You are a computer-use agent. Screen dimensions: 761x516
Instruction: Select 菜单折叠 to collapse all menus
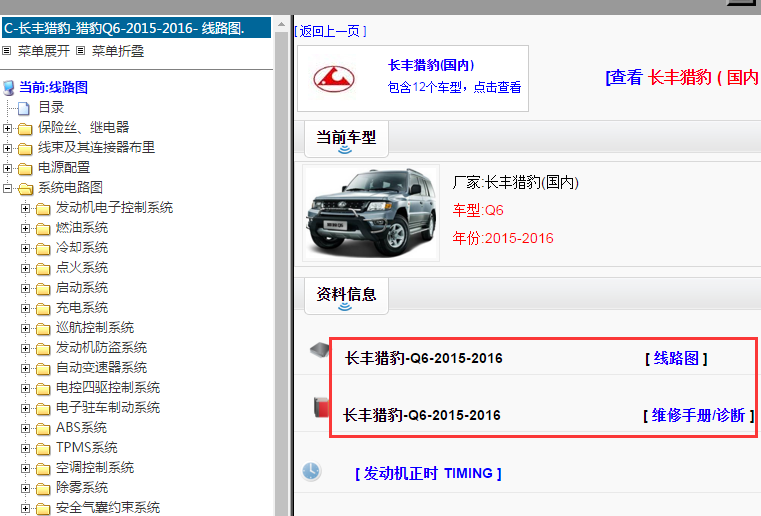point(118,51)
